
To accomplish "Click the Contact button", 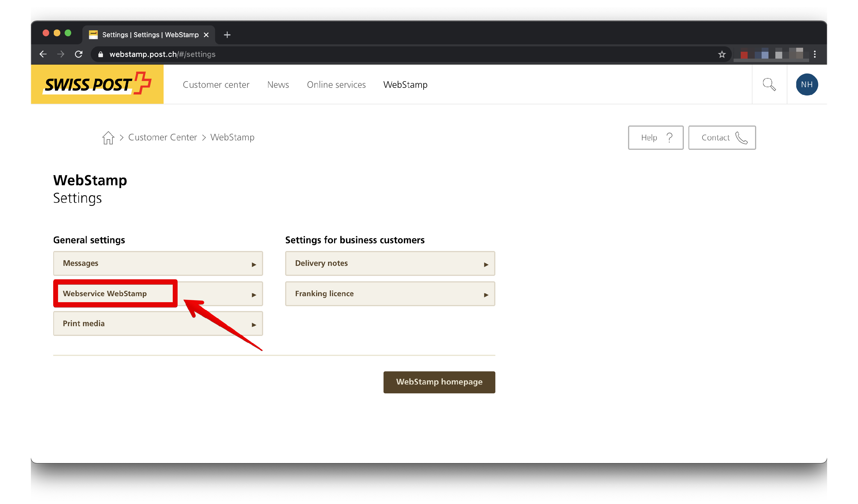I will 722,138.
